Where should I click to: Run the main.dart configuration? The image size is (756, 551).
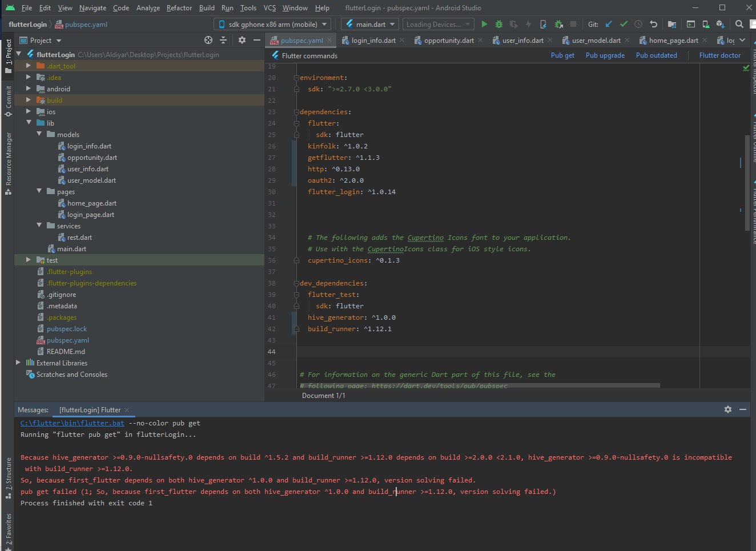pos(484,24)
